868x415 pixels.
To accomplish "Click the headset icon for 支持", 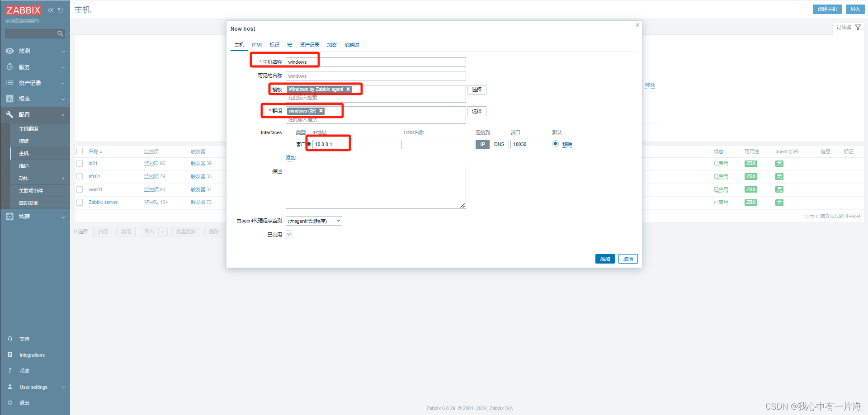I will click(10, 339).
